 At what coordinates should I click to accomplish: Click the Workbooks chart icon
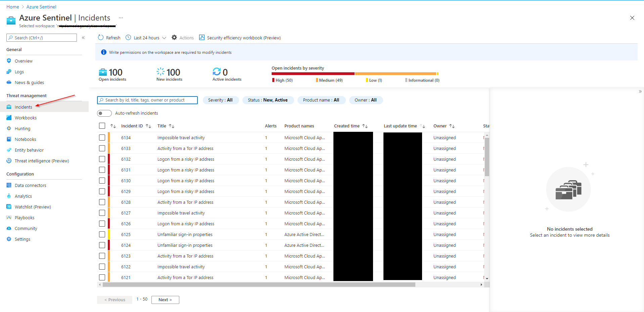(x=9, y=118)
